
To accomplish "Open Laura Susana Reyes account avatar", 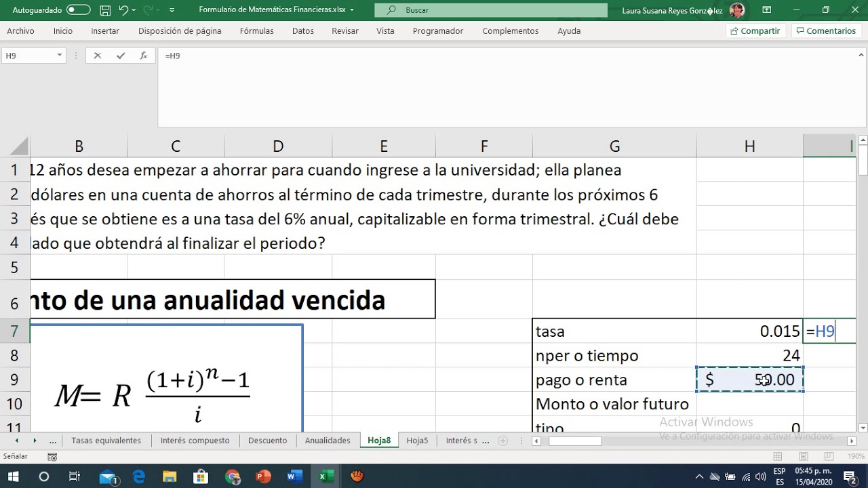I will (x=737, y=10).
